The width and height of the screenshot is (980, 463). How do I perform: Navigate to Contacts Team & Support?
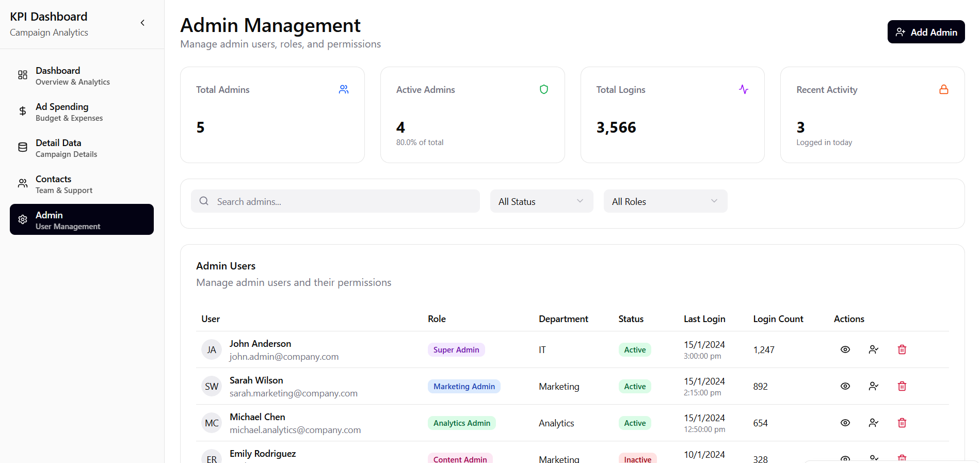coord(82,184)
